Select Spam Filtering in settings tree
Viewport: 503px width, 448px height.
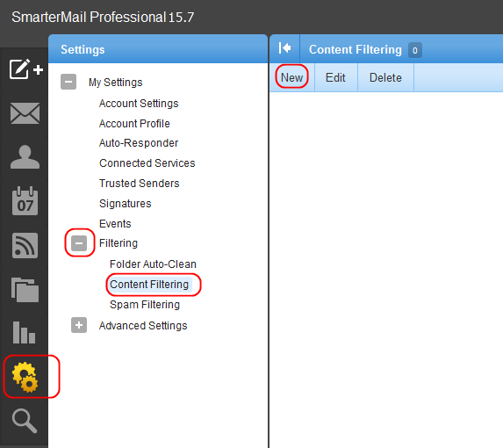[145, 305]
